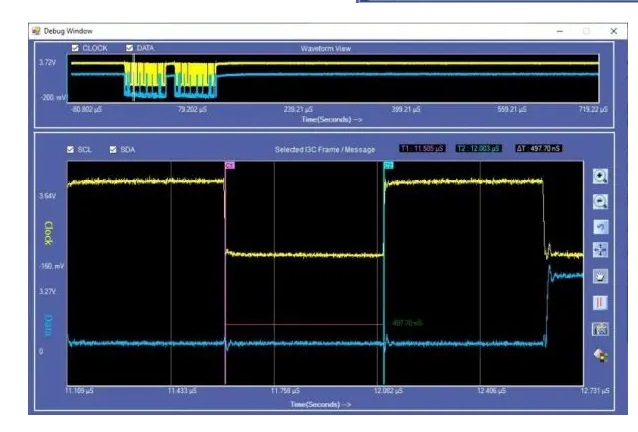
Task: Click the Waveform View heading
Action: [326, 48]
